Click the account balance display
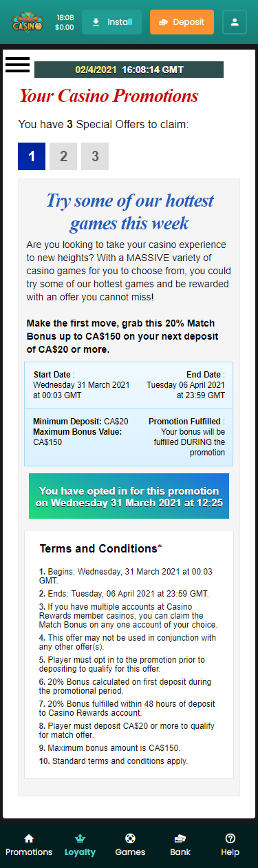The image size is (258, 868). pos(65,22)
